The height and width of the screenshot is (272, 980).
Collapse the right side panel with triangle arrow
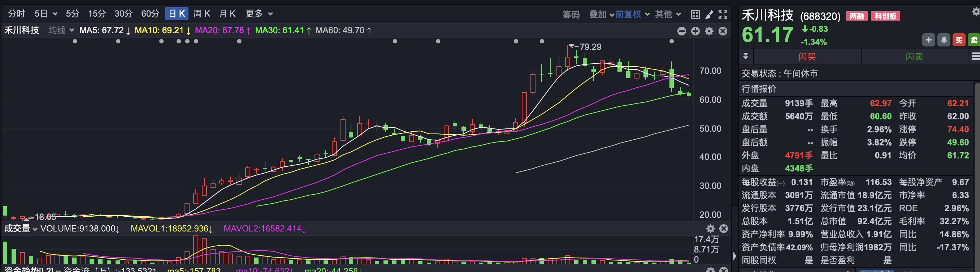coord(734,256)
